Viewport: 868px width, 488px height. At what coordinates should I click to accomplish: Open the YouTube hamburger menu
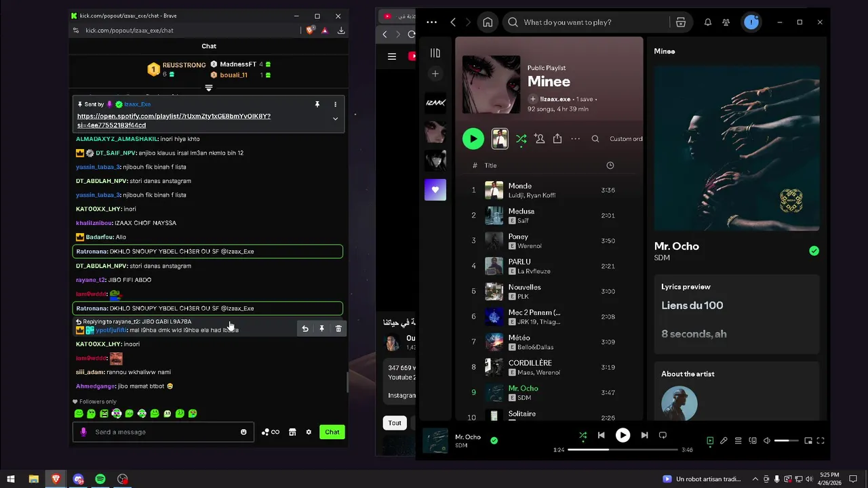pos(392,56)
